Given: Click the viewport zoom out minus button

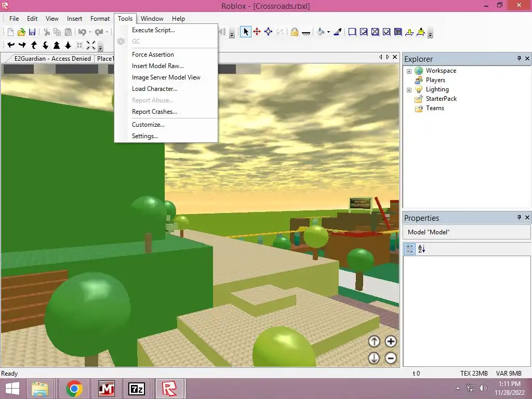Looking at the screenshot, I should 391,358.
